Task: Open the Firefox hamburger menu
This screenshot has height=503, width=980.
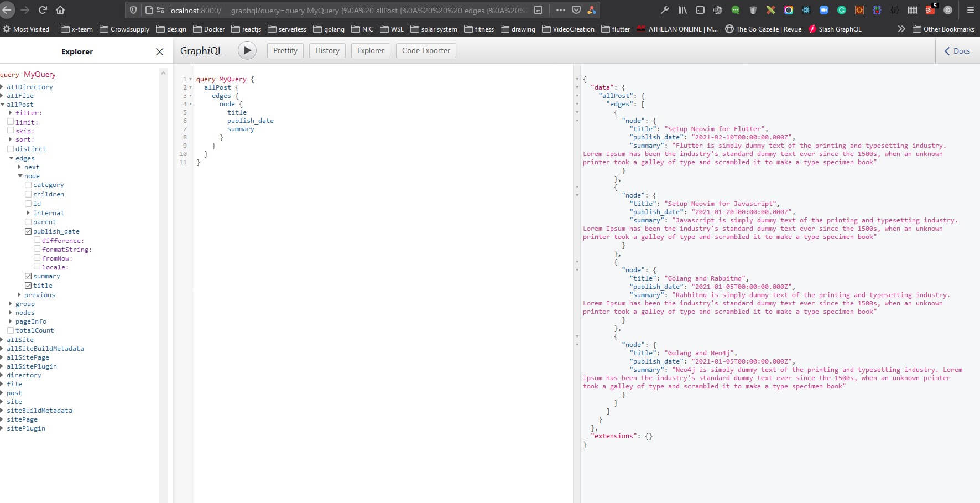Action: point(971,9)
